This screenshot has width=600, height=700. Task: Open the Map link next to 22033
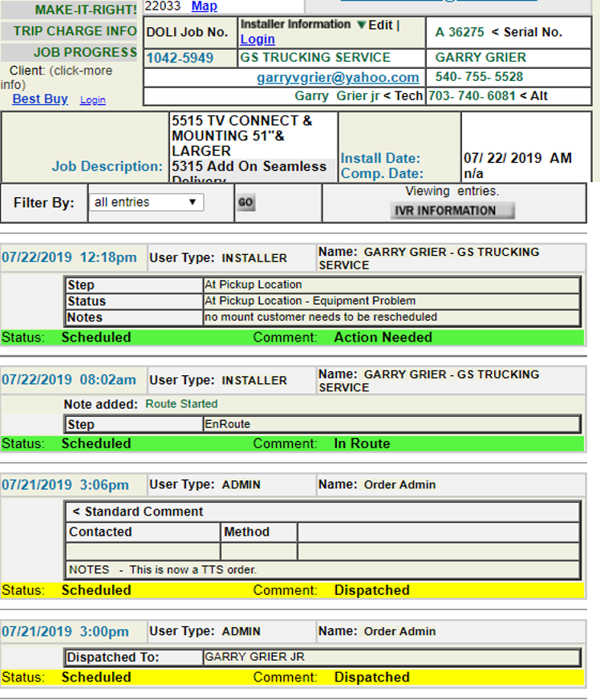point(204,6)
